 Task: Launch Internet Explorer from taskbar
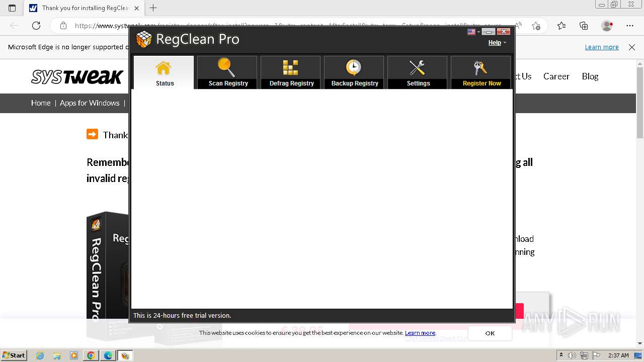pos(40,355)
